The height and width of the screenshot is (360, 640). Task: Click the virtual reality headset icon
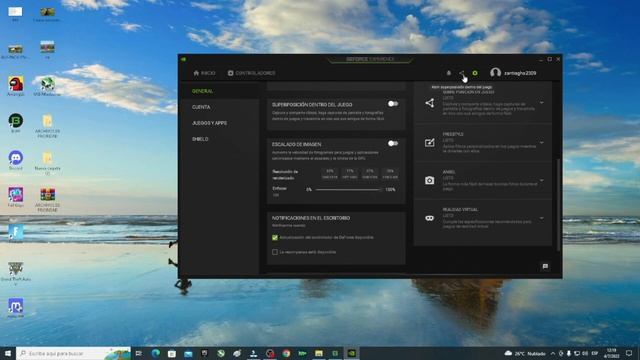[429, 218]
